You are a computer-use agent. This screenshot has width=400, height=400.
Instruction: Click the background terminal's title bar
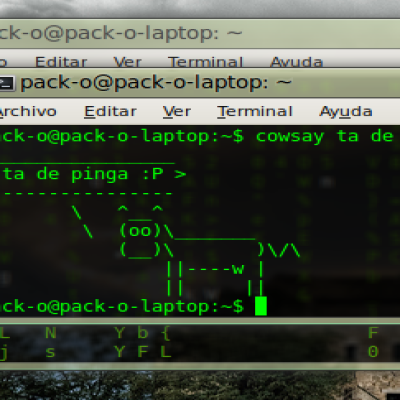point(200,34)
